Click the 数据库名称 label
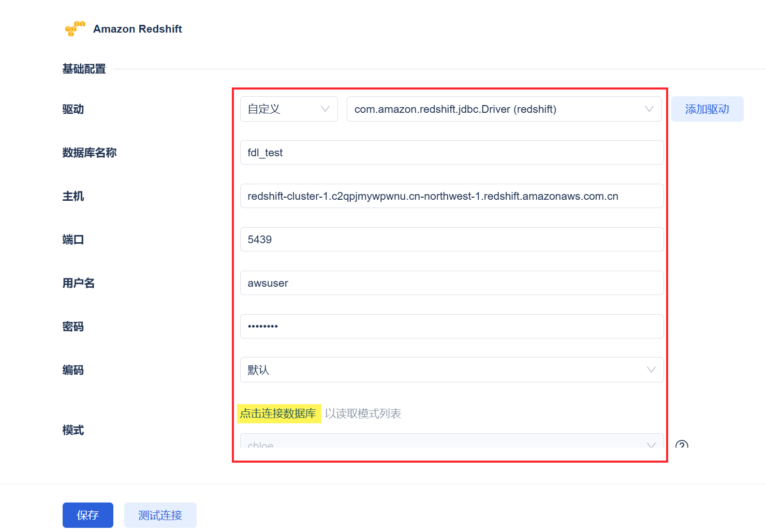Screen dimensions: 766x532 pos(90,153)
